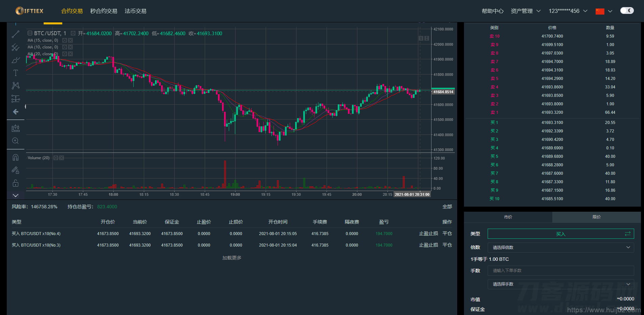Toggle the 买入 order type selector
644x315 pixels.
pyautogui.click(x=561, y=234)
